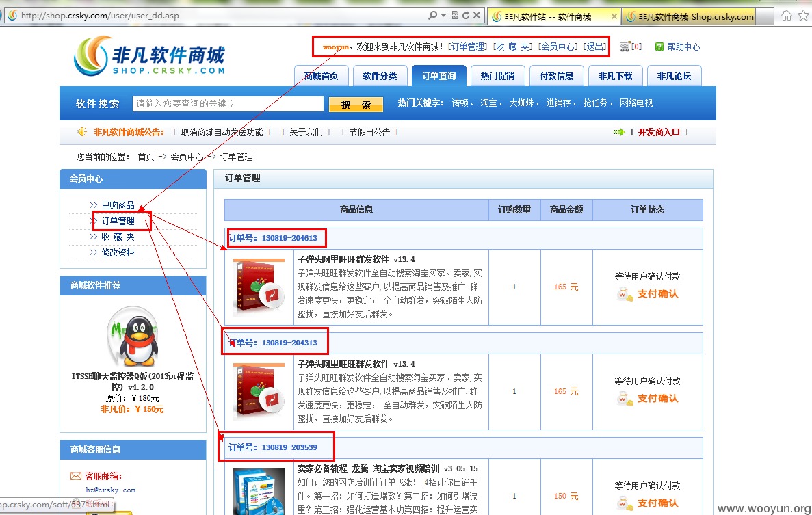The image size is (812, 515).
Task: Click browser address bar search magnifier
Action: 433,16
